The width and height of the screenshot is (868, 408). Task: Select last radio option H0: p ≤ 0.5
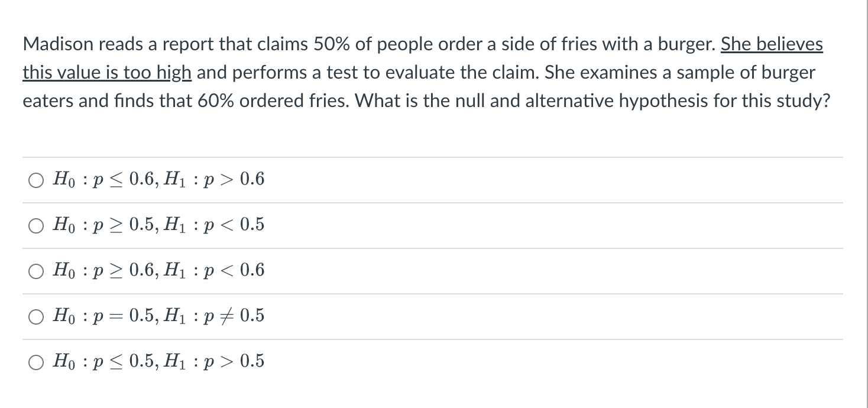tap(36, 362)
